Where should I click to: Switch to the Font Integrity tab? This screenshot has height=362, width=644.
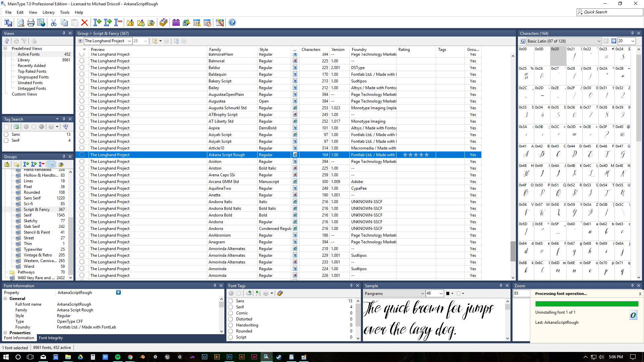[51, 338]
